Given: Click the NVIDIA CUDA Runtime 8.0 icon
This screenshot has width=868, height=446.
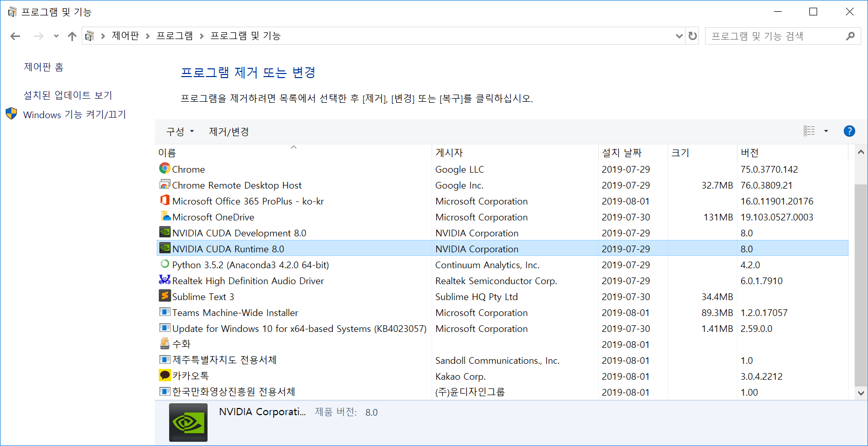Looking at the screenshot, I should [x=164, y=248].
